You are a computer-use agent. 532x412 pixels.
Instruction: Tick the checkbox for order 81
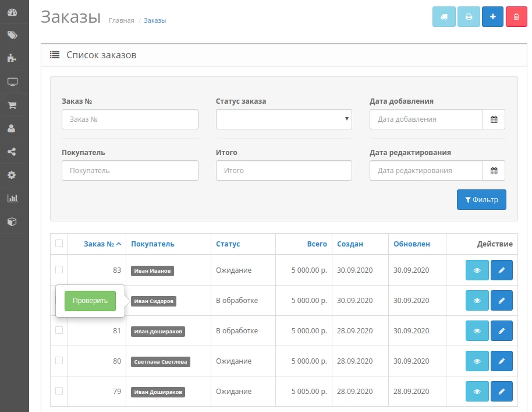pyautogui.click(x=59, y=330)
